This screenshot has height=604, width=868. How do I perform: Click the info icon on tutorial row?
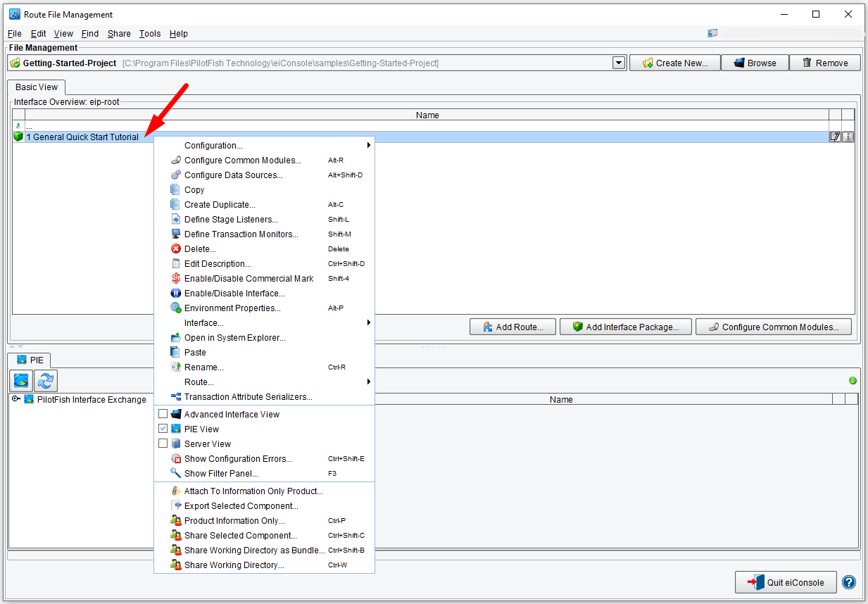coord(848,137)
